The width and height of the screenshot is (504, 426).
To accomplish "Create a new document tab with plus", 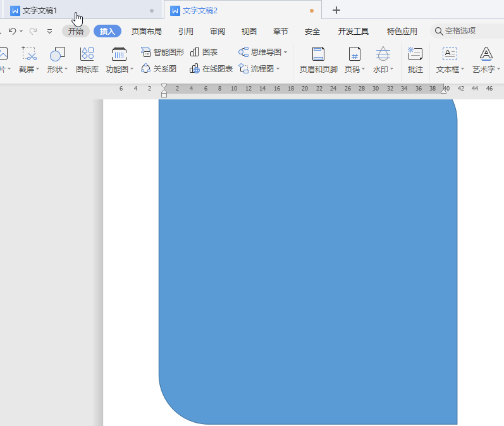I will pyautogui.click(x=336, y=10).
